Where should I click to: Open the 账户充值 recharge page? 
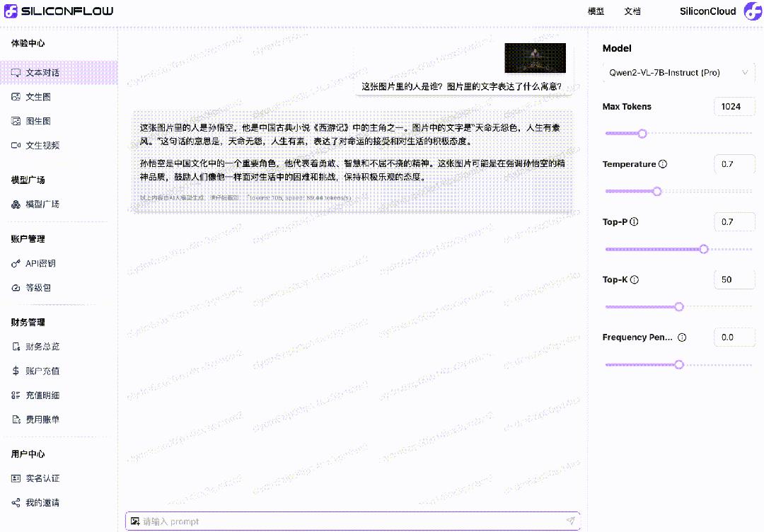[x=36, y=370]
